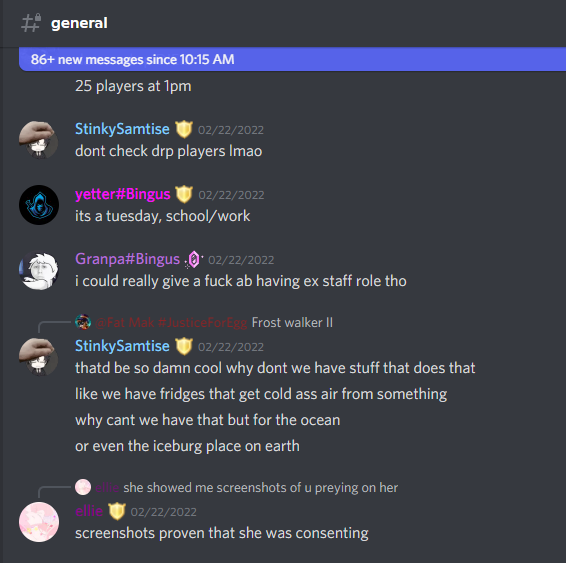Jump to replied message about screenshots preying
Screen dimensions: 566x563
click(x=260, y=488)
